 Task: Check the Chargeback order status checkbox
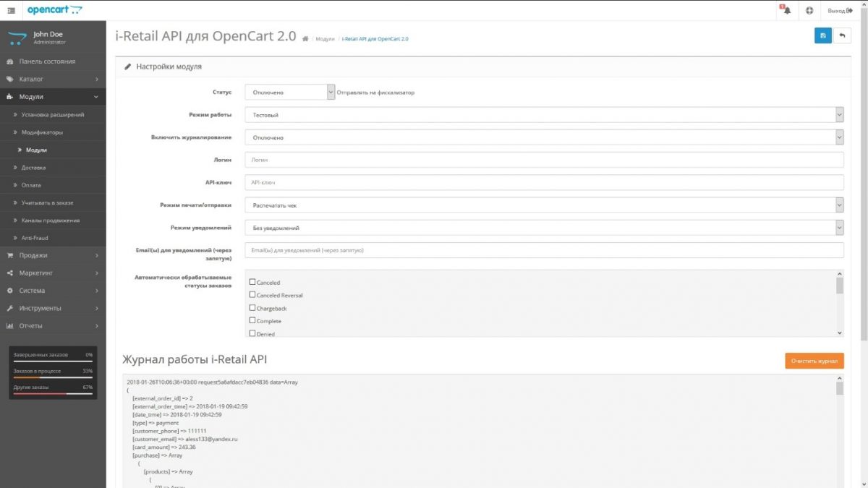click(x=252, y=308)
